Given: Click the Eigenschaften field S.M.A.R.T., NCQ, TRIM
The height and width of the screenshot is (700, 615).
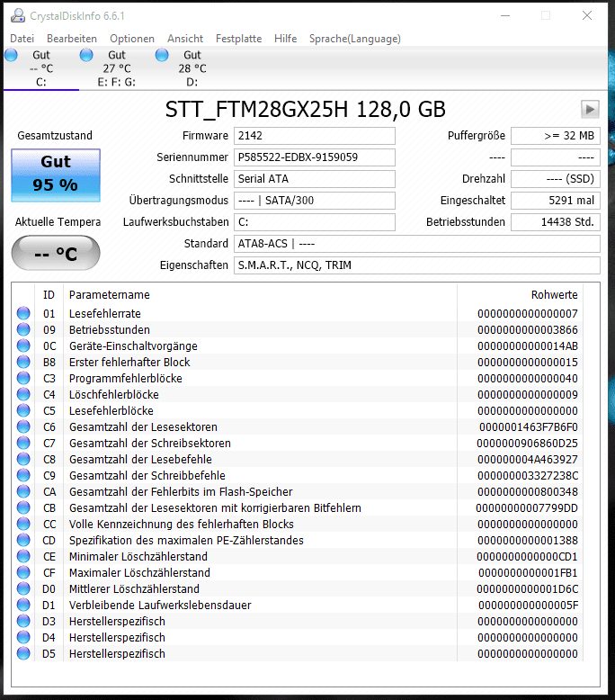Looking at the screenshot, I should pos(417,265).
